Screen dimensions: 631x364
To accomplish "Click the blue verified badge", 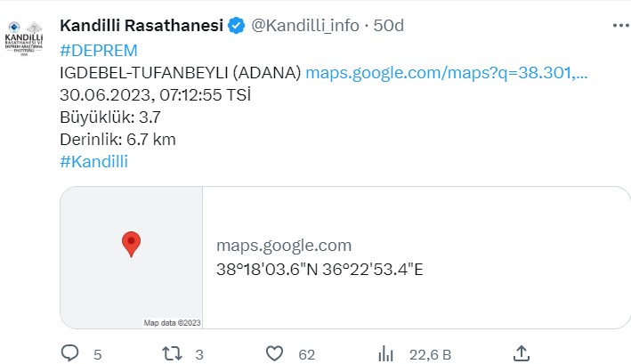I will [236, 26].
